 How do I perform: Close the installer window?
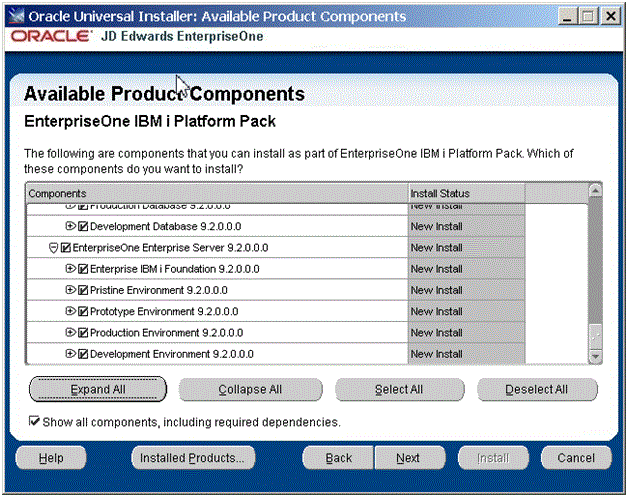point(611,16)
